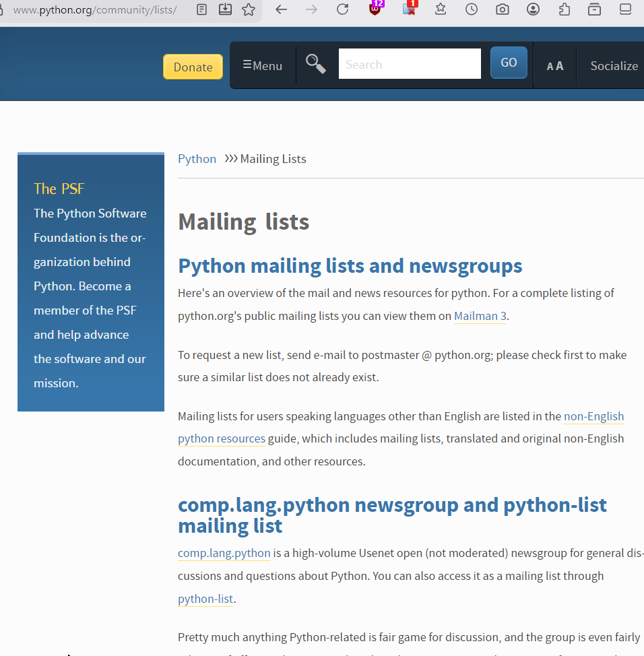Open browsing history via the clock icon
644x656 pixels.
point(471,9)
